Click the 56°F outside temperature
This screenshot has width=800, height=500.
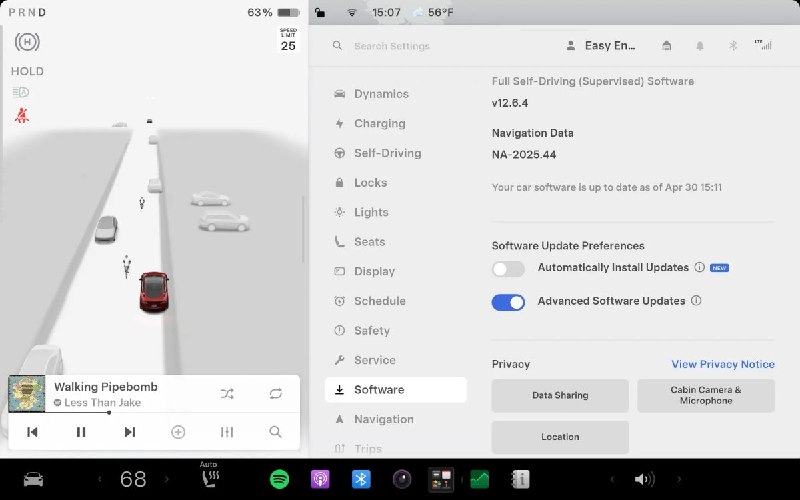(440, 13)
